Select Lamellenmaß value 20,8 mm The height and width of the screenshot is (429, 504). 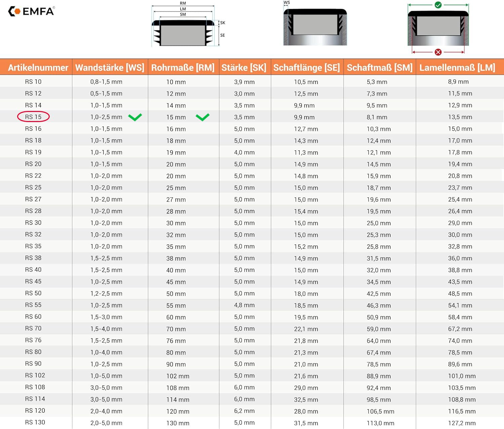click(460, 176)
